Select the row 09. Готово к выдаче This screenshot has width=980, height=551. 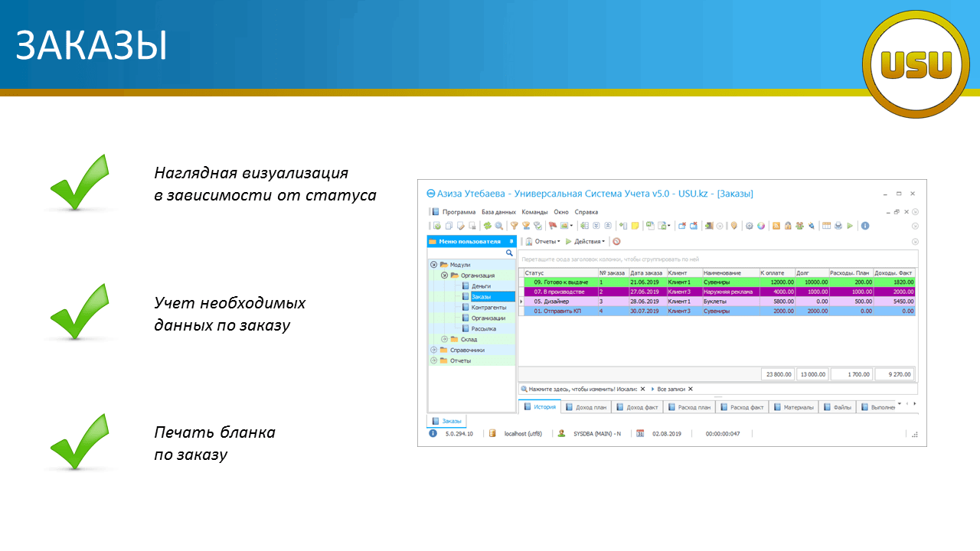coord(718,282)
